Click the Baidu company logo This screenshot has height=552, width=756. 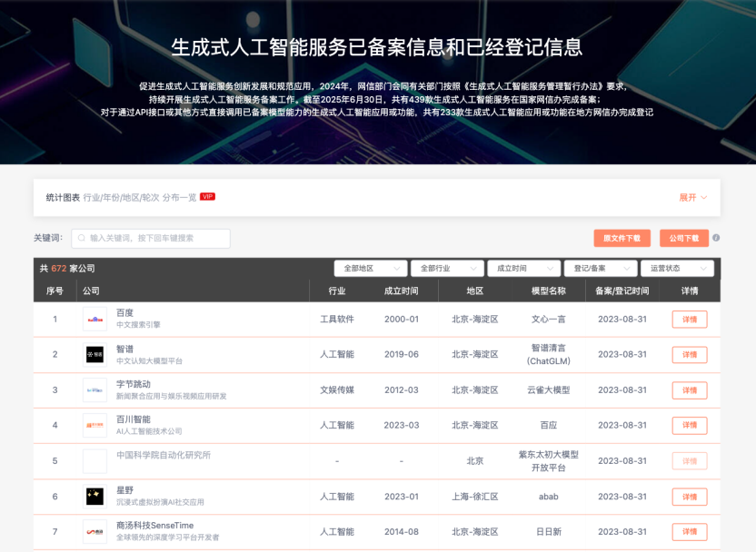point(95,319)
